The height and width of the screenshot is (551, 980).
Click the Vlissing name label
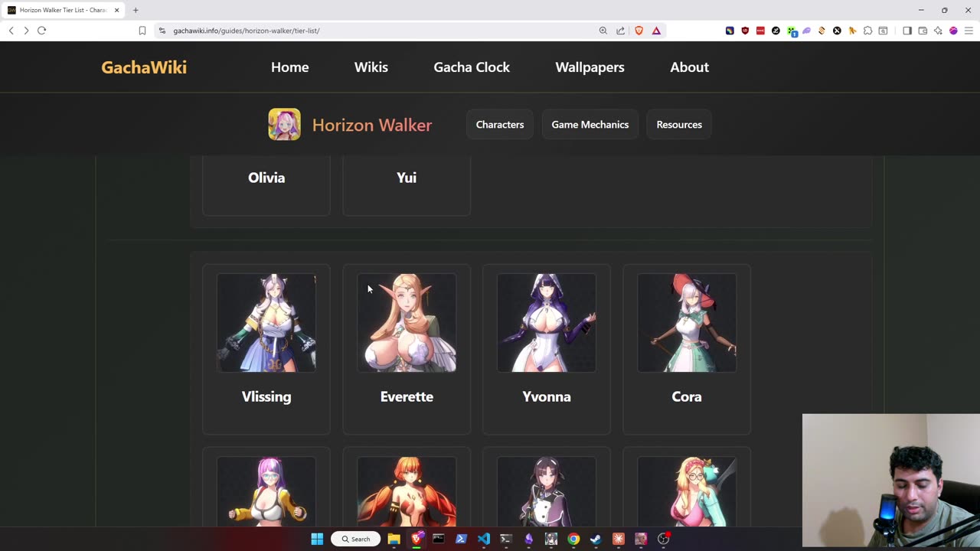click(266, 396)
